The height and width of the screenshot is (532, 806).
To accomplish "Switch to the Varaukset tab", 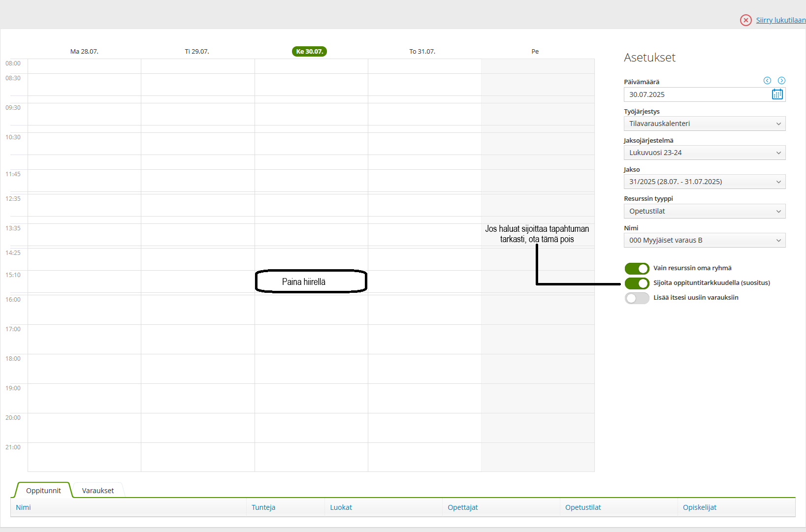I will pyautogui.click(x=97, y=491).
